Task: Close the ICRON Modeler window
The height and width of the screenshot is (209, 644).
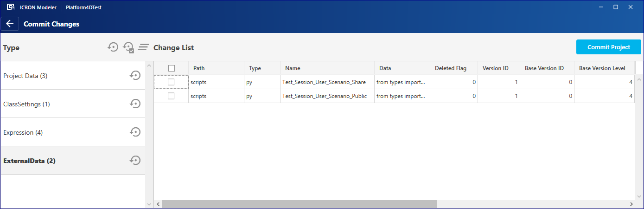Action: click(x=630, y=7)
